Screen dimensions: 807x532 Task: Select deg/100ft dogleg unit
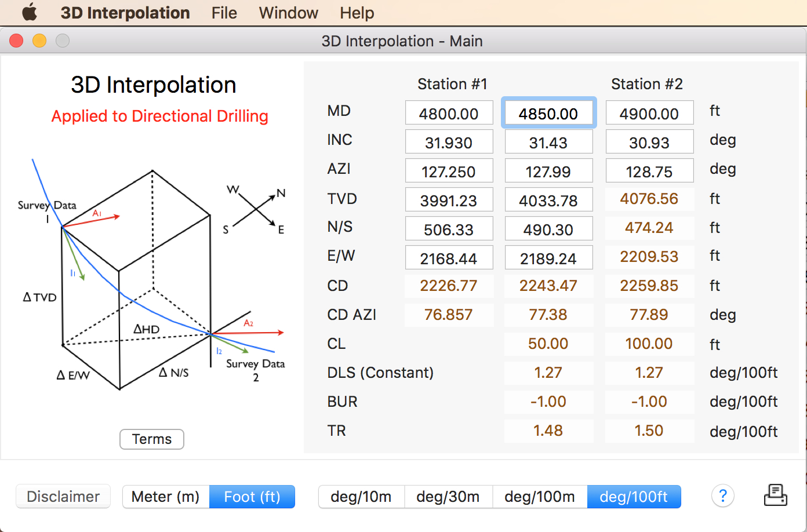click(x=634, y=497)
